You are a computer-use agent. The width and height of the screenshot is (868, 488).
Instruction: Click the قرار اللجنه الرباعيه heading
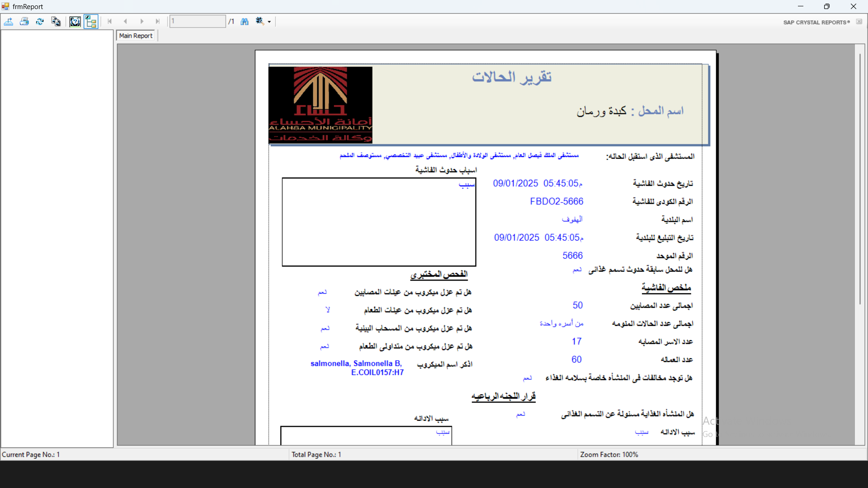tap(504, 396)
